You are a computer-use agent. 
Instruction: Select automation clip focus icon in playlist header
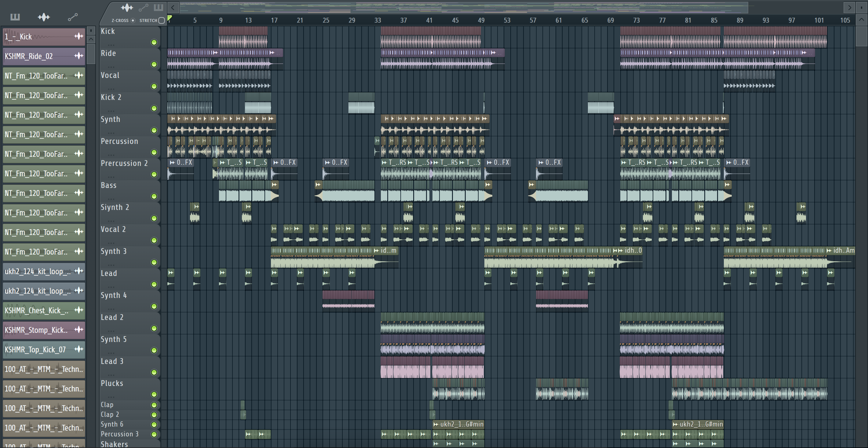(144, 7)
